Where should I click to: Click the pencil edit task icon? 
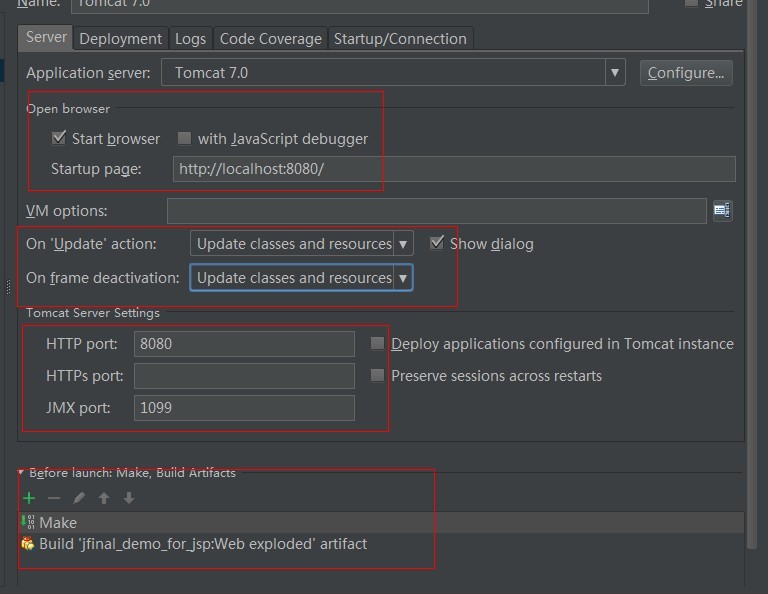pos(79,498)
